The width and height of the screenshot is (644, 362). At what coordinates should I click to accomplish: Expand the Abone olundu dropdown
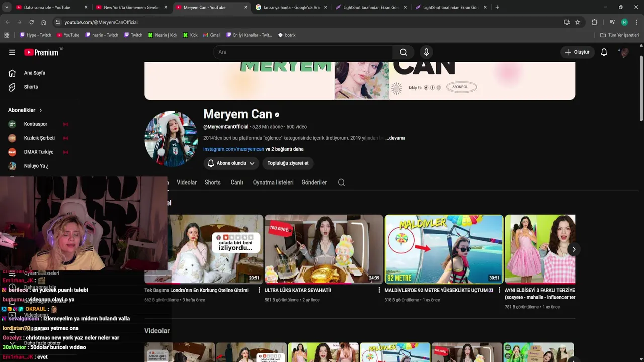231,163
